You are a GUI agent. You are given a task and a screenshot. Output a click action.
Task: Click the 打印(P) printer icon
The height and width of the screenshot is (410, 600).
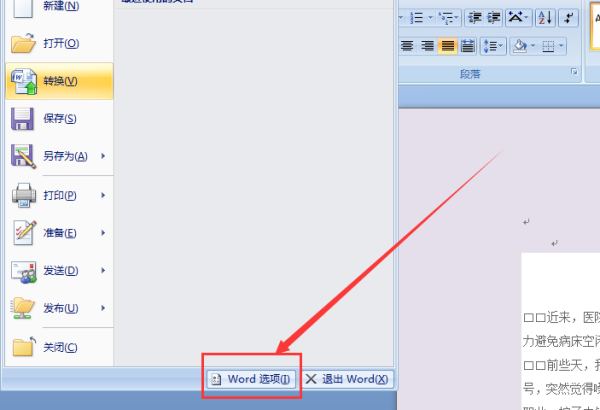click(x=24, y=195)
